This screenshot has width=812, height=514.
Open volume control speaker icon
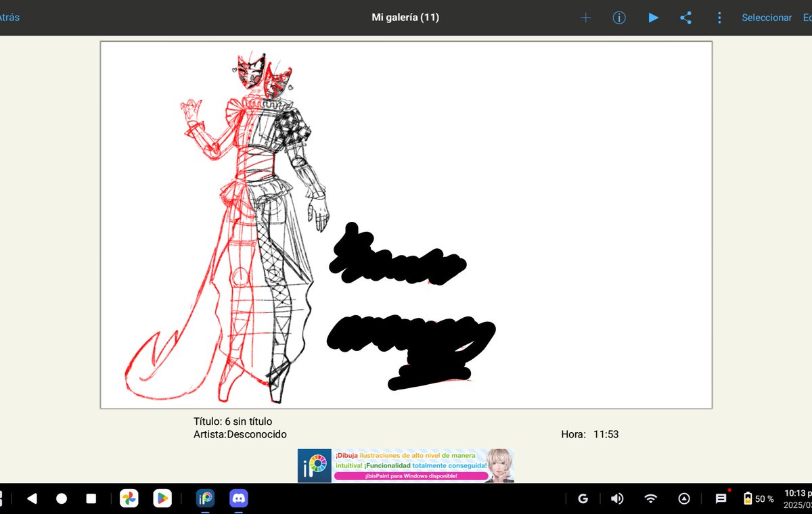(616, 498)
